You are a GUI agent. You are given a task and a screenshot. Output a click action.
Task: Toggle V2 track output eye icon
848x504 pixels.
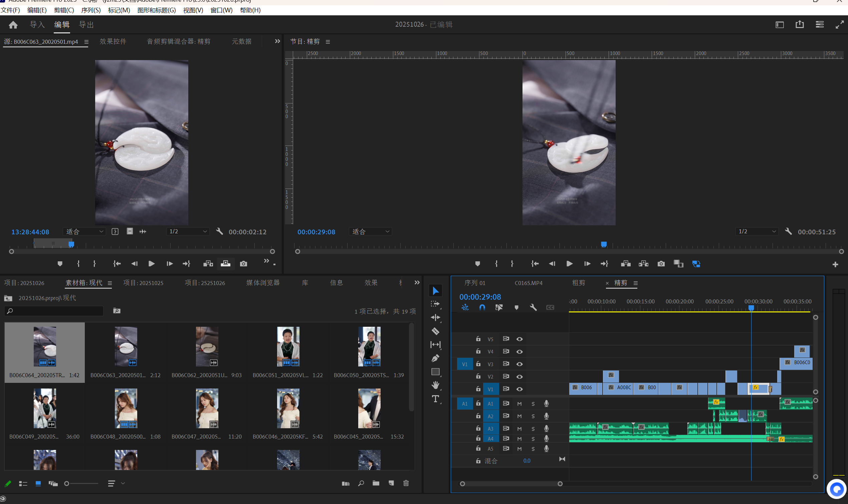519,376
